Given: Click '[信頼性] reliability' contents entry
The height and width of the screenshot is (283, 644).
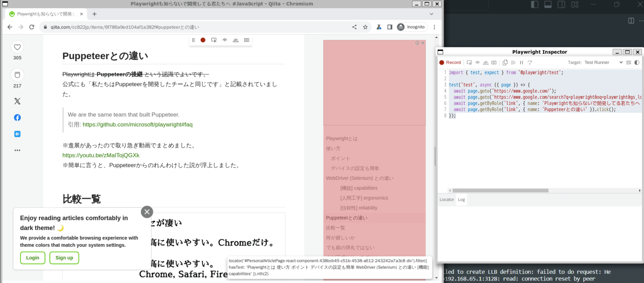Looking at the screenshot, I should [359, 208].
